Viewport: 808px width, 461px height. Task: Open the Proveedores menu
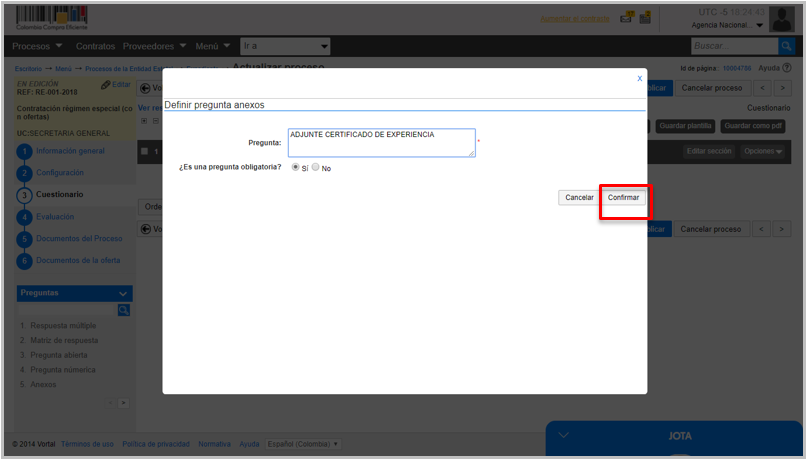point(154,46)
